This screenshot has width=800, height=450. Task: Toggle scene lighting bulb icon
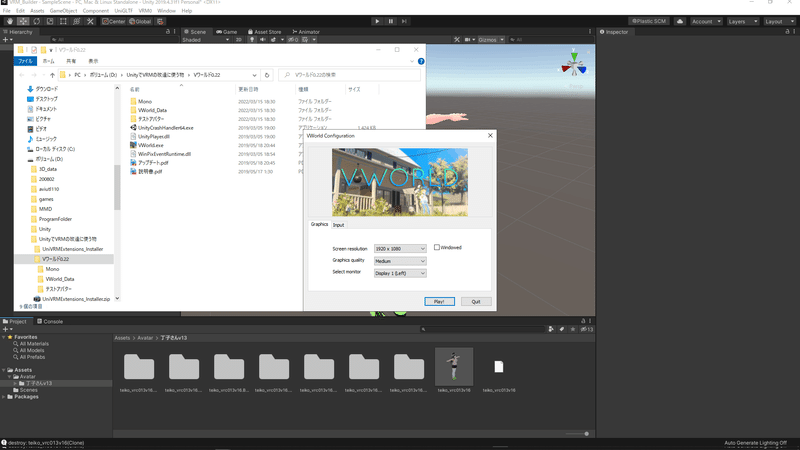252,40
